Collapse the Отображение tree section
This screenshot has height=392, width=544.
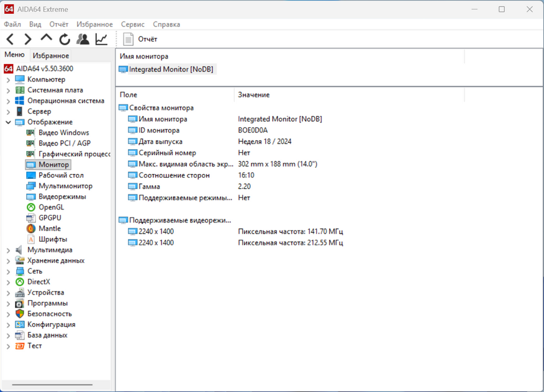click(8, 122)
